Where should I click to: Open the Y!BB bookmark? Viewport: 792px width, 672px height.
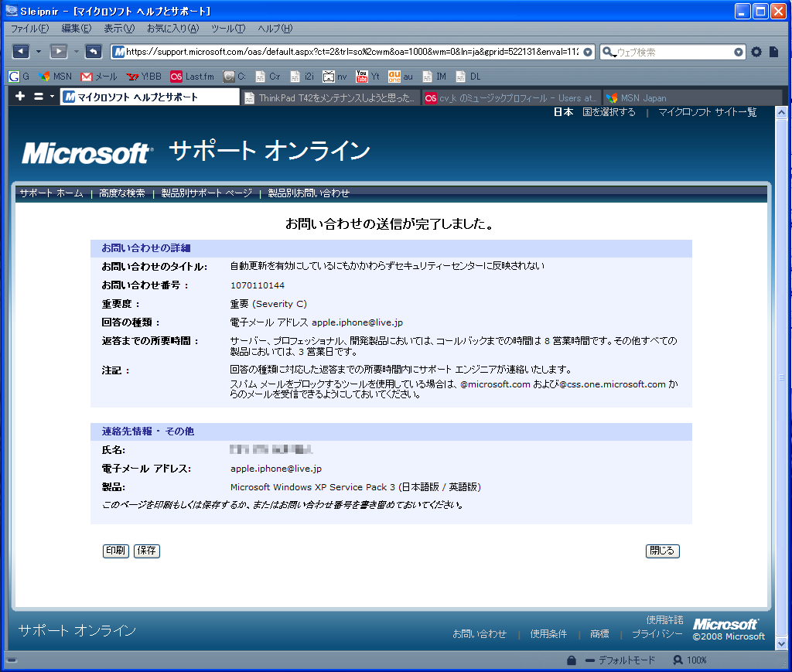point(144,77)
